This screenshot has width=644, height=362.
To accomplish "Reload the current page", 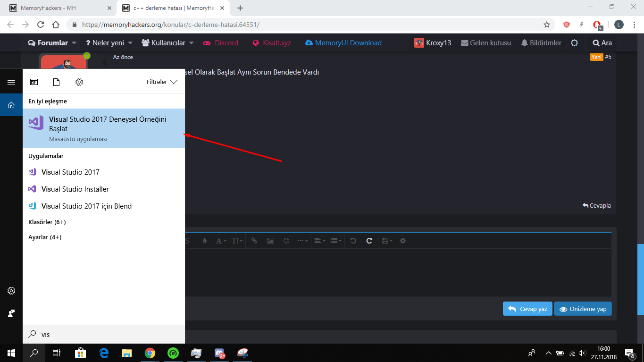I will coord(41,25).
